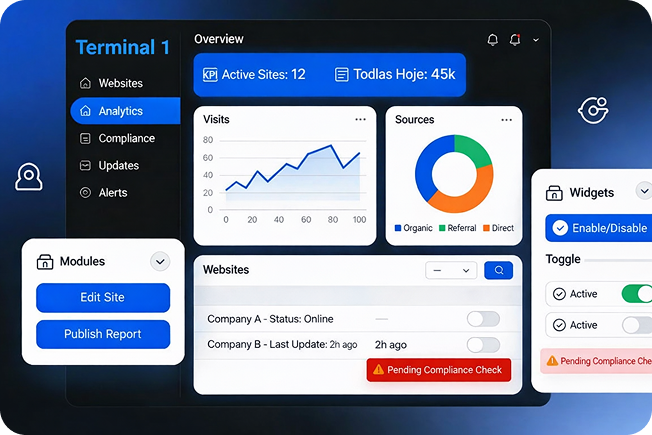Click the Edit Site button
This screenshot has width=652, height=435.
(x=103, y=298)
